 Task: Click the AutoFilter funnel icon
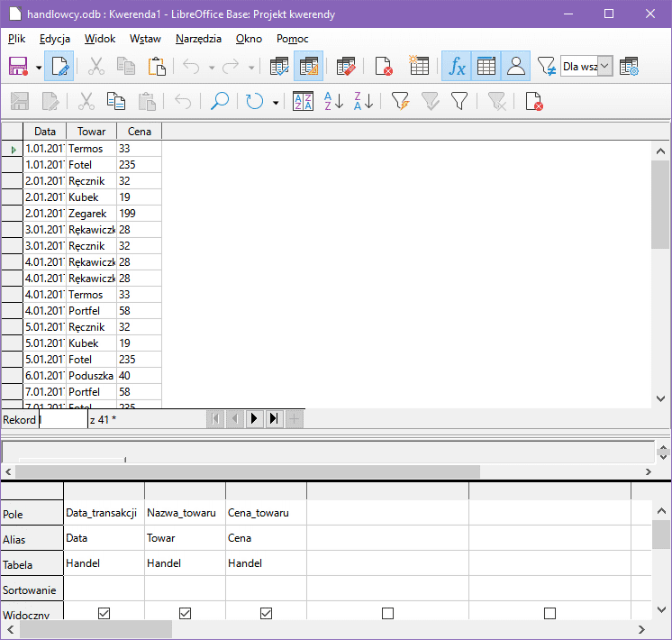click(x=401, y=101)
